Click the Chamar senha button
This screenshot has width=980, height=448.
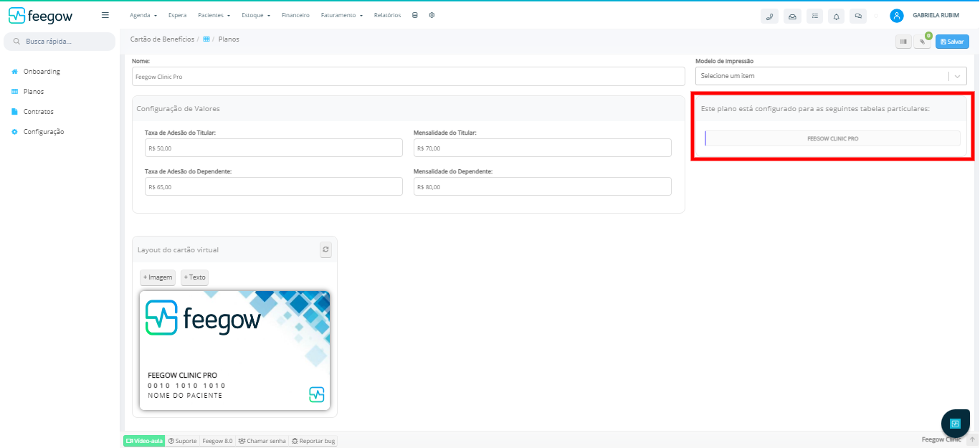tap(262, 441)
